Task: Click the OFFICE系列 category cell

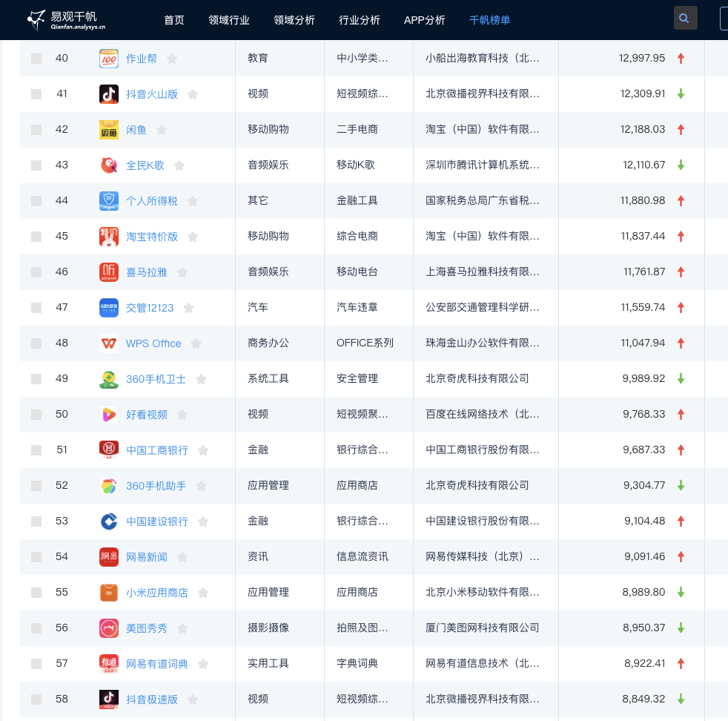Action: [x=365, y=343]
